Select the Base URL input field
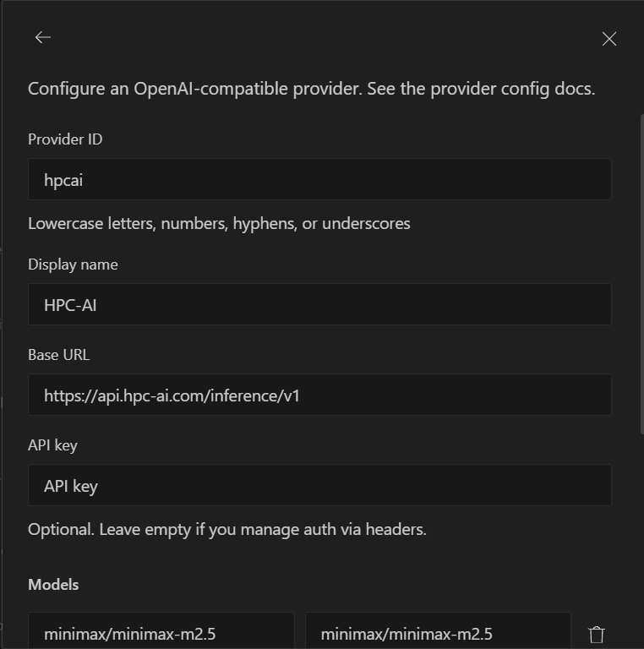Viewport: 644px width, 649px height. pos(319,395)
